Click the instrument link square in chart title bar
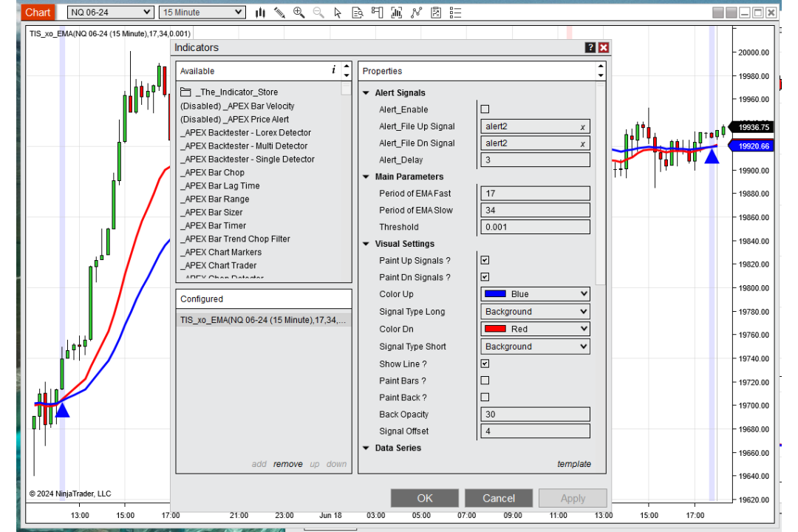798x532 pixels. point(718,13)
